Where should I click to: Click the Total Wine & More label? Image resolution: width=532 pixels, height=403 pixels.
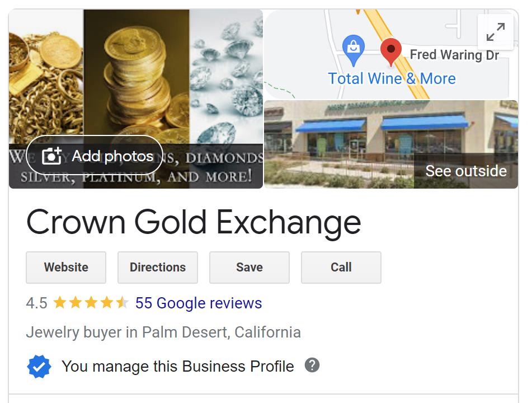[x=391, y=78]
